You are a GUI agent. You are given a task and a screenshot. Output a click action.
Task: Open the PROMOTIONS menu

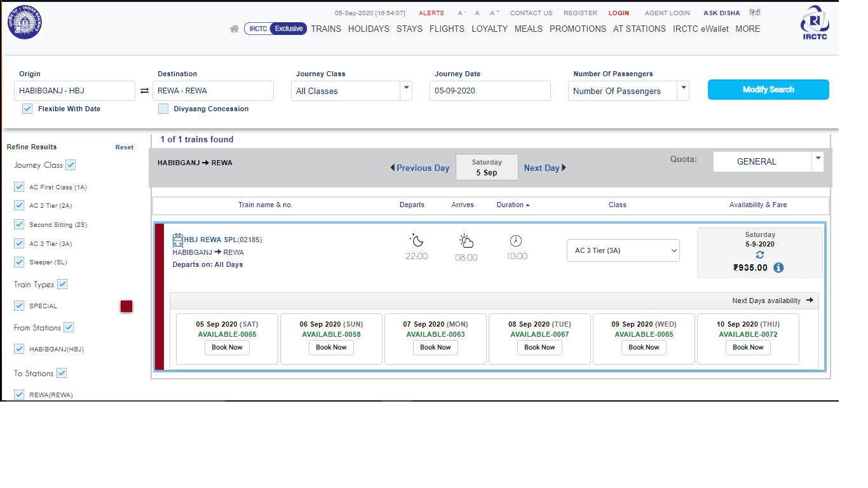pos(578,29)
